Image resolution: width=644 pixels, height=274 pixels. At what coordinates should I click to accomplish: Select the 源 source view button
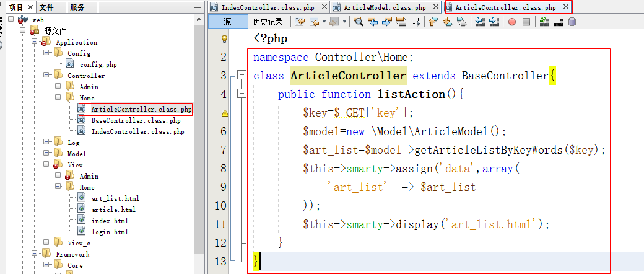(x=227, y=22)
